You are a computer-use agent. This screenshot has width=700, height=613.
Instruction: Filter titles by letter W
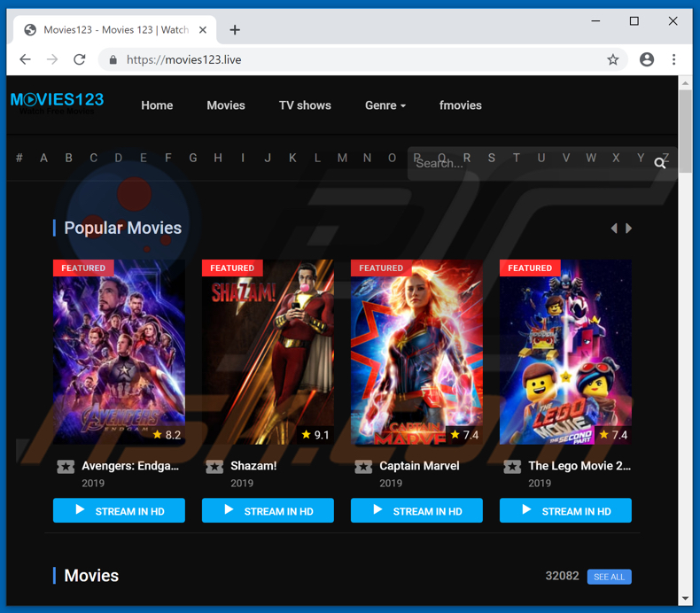click(591, 158)
